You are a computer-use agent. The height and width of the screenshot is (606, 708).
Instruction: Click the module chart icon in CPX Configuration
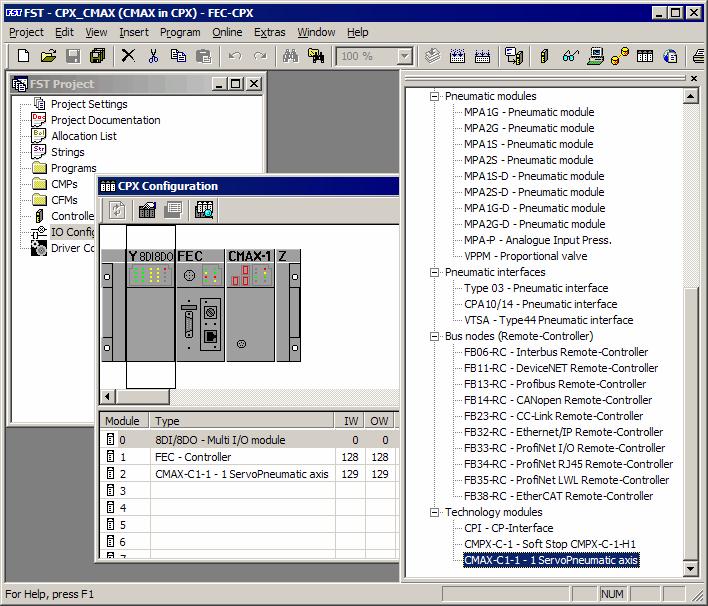pyautogui.click(x=147, y=210)
